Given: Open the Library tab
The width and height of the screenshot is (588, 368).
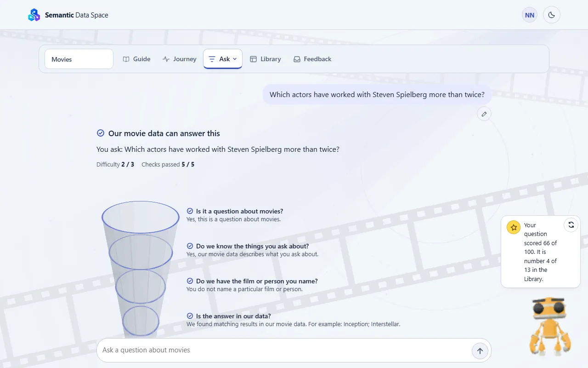Looking at the screenshot, I should tap(266, 59).
